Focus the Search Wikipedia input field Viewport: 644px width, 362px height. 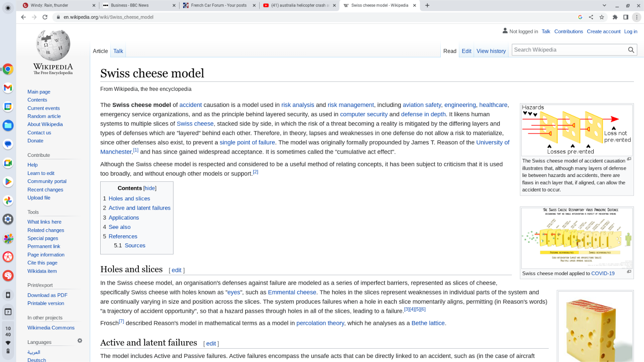(569, 50)
